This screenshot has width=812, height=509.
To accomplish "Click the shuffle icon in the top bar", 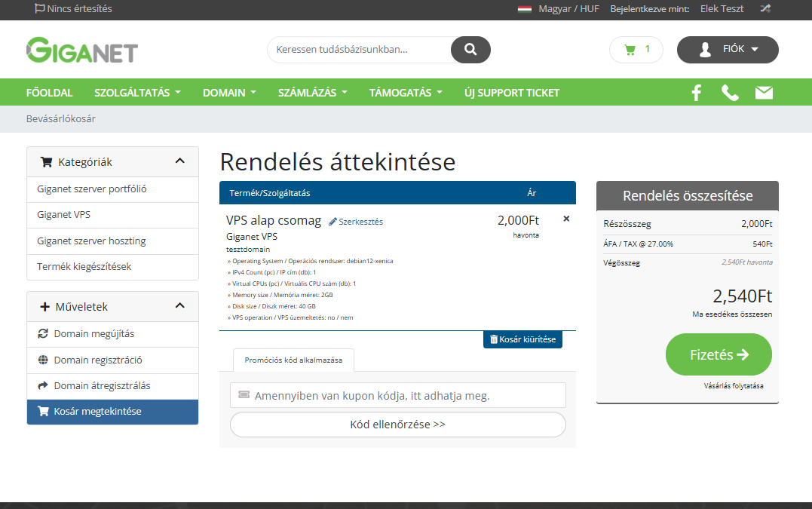I will click(x=765, y=9).
